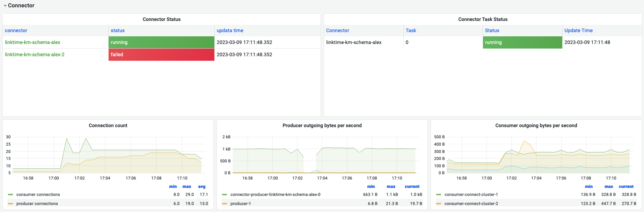Click consumer-connect-cluster-2 max value 447.7 B
The image size is (644, 212).
click(x=608, y=204)
